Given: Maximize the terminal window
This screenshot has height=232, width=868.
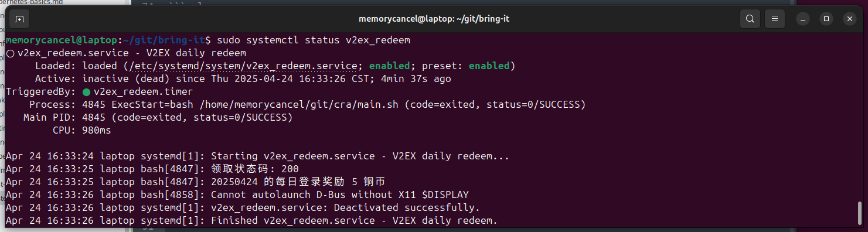Looking at the screenshot, I should 826,19.
